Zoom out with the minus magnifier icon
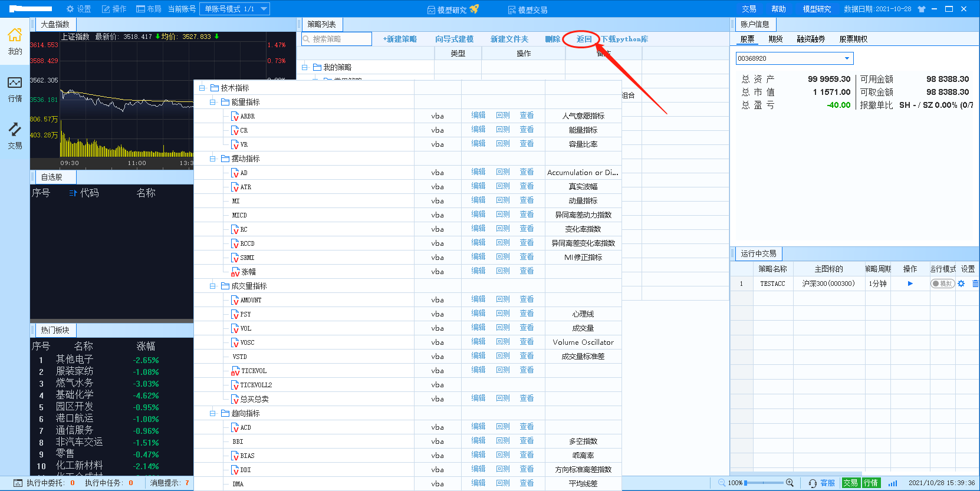 pos(722,483)
